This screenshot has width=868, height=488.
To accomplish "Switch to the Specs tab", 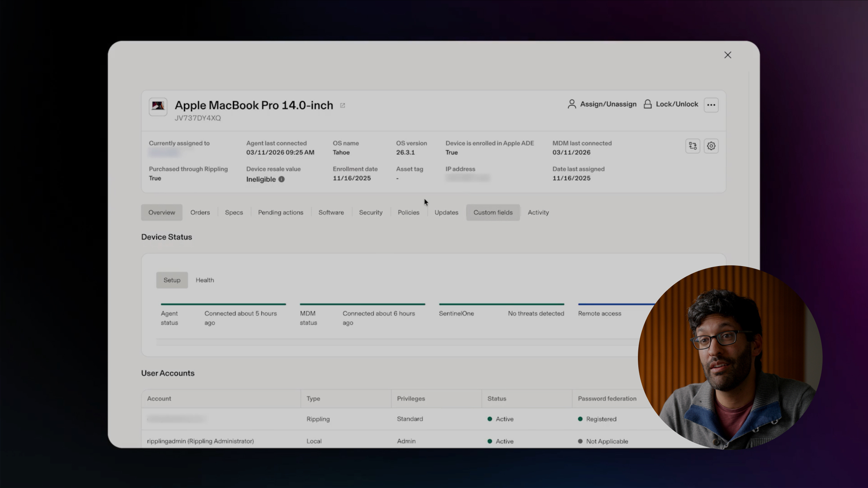I will (x=234, y=212).
